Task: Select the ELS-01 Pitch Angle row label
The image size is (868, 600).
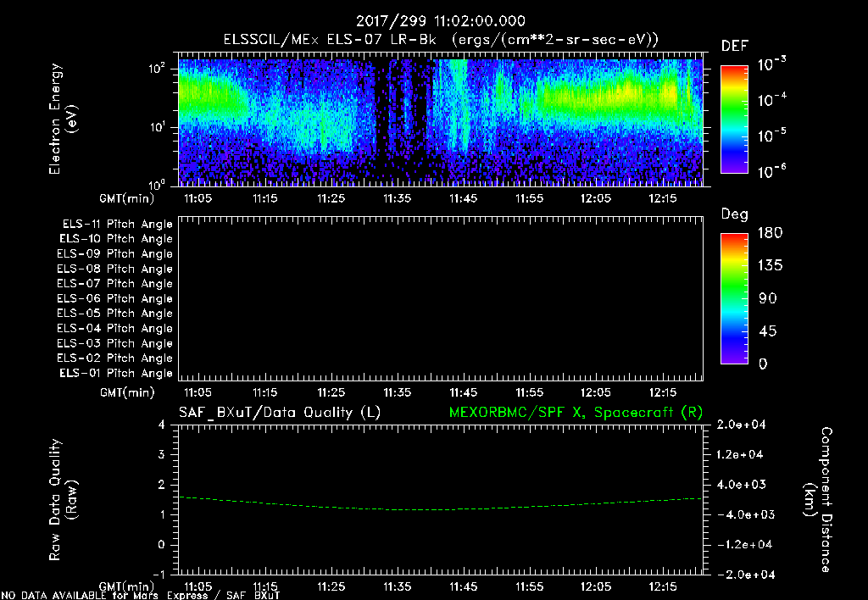Action: pyautogui.click(x=116, y=373)
